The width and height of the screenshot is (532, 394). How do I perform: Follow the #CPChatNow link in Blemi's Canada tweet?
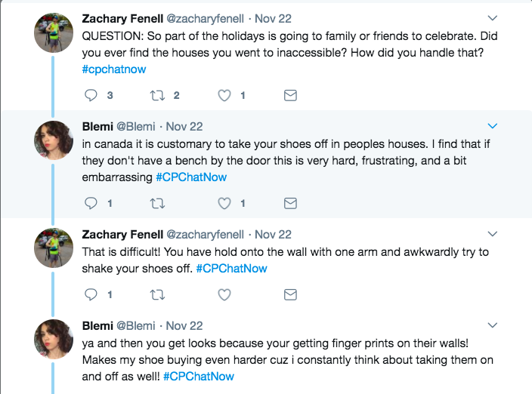click(191, 177)
